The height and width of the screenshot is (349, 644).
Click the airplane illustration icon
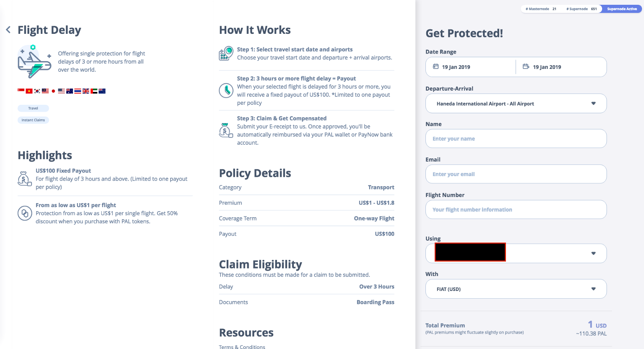click(x=34, y=62)
